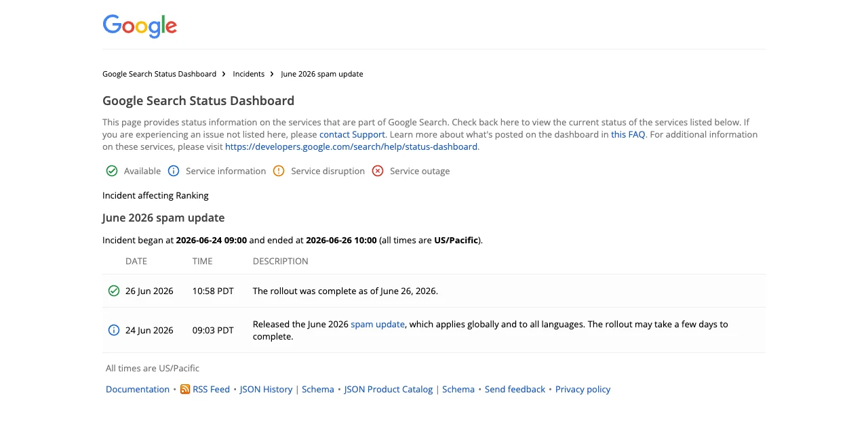868x429 pixels.
Task: Click the Service outage legend label
Action: pyautogui.click(x=420, y=171)
